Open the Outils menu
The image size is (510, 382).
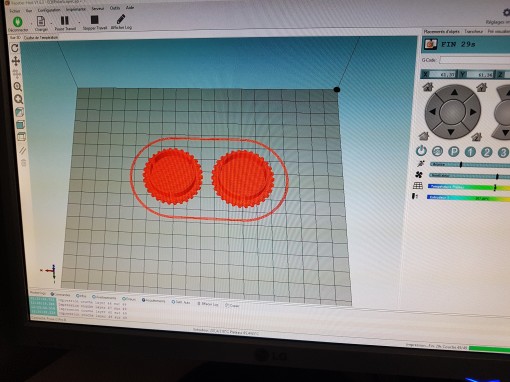(x=115, y=8)
